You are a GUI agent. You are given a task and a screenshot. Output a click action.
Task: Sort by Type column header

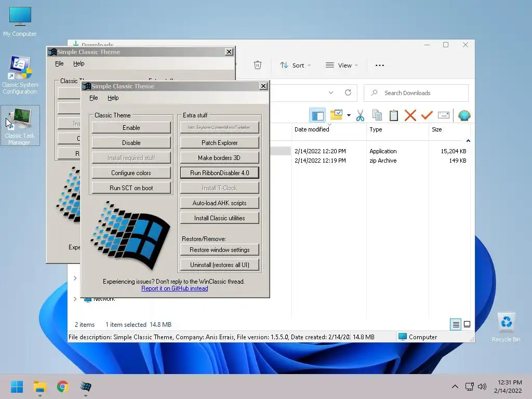point(397,129)
